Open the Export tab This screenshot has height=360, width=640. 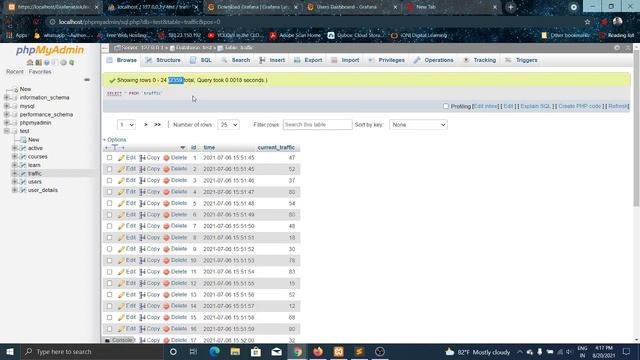point(308,60)
